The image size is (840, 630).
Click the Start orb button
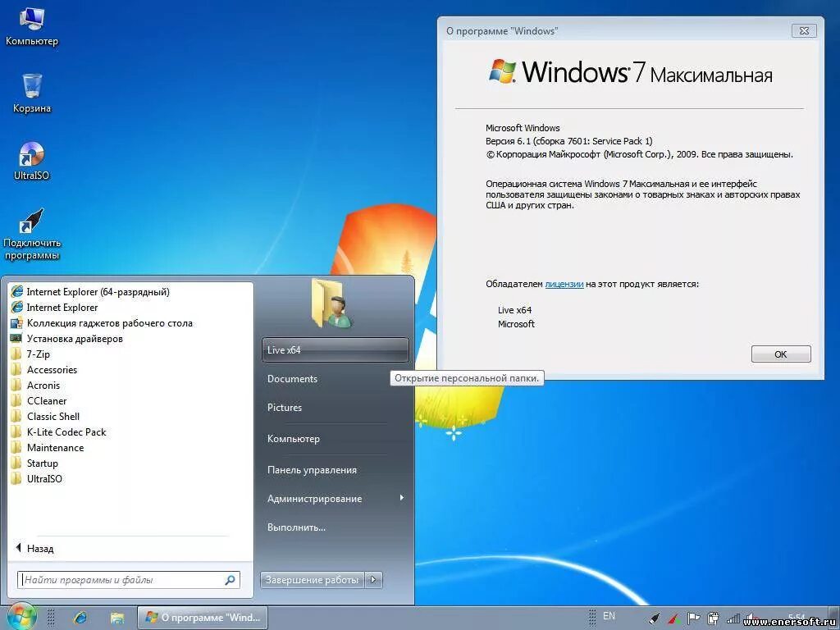(x=21, y=617)
